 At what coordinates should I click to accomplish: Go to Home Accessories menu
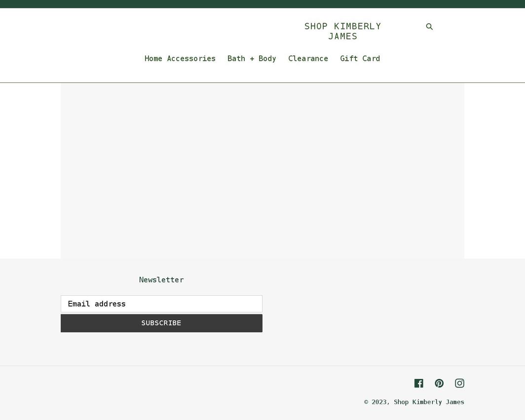(180, 59)
